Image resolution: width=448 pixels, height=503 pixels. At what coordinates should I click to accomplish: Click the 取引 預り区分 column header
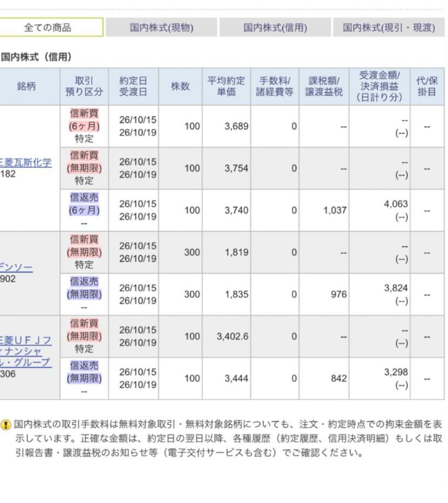click(84, 86)
